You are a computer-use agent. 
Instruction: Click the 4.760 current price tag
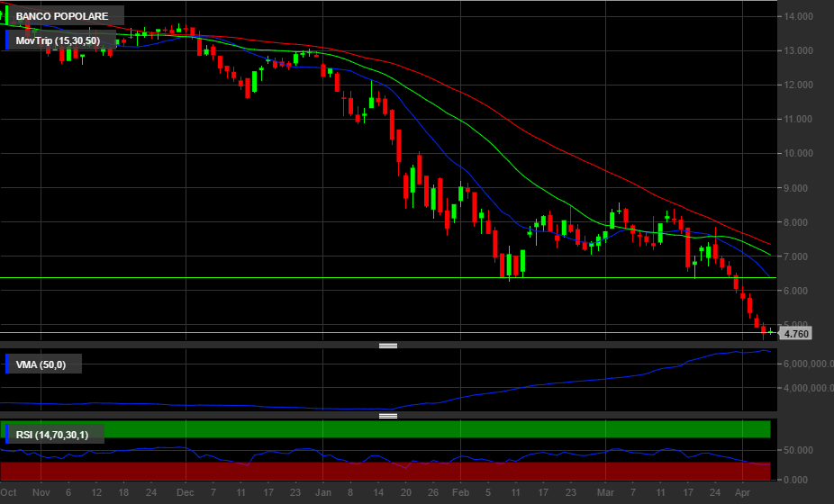pyautogui.click(x=796, y=334)
